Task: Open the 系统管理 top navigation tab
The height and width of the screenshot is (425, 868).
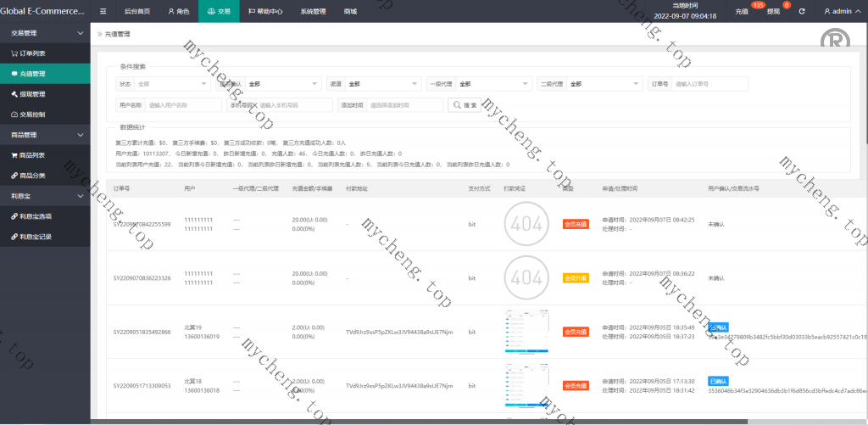Action: pyautogui.click(x=313, y=12)
